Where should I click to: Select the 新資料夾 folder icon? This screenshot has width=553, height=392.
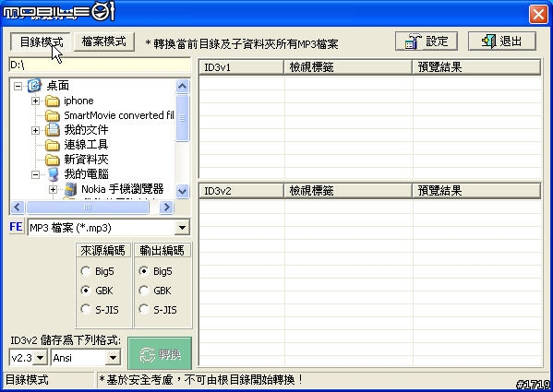pos(53,160)
